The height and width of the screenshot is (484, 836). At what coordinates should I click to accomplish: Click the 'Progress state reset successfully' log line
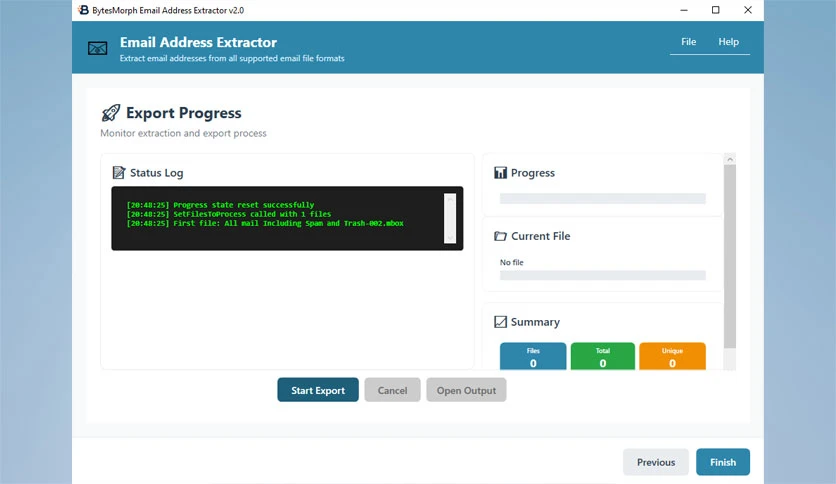pos(220,205)
